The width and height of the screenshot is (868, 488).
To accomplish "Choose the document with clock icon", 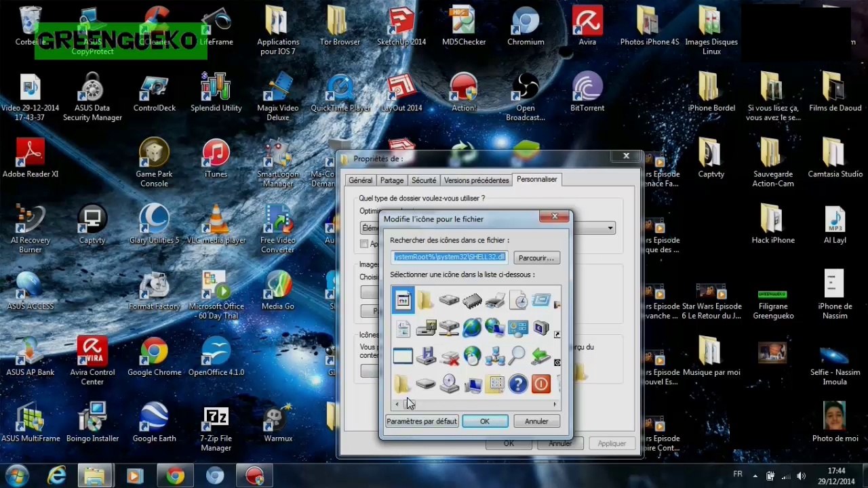I will pos(518,300).
